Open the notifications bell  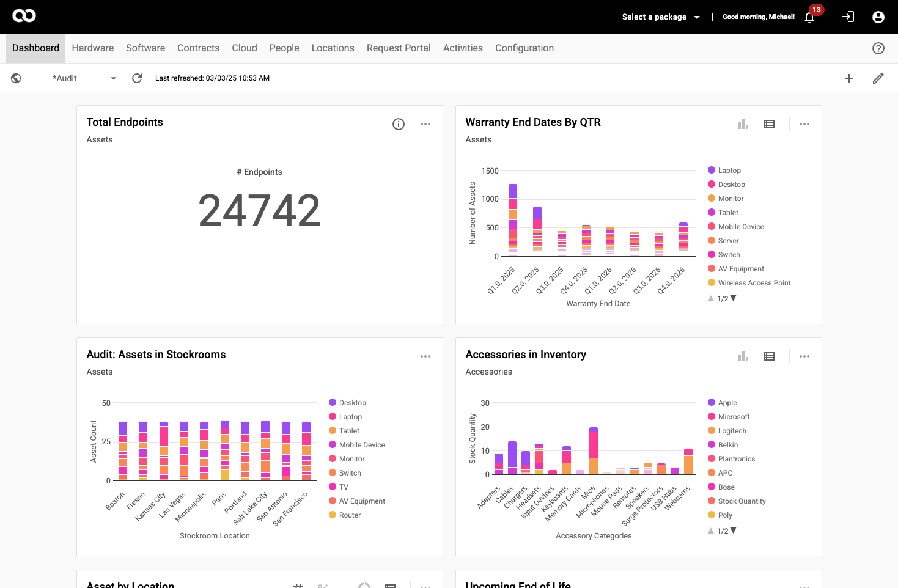click(809, 17)
